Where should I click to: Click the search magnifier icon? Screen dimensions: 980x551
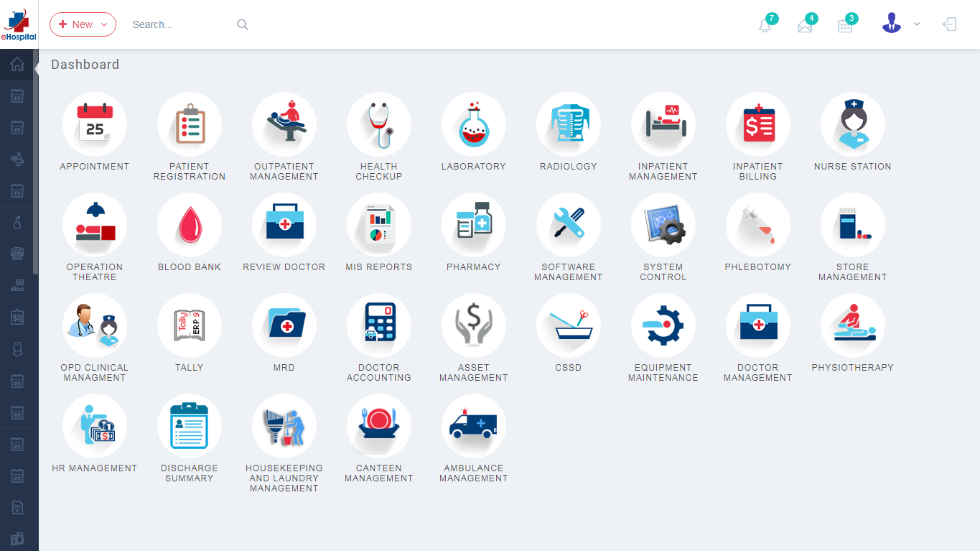point(243,24)
